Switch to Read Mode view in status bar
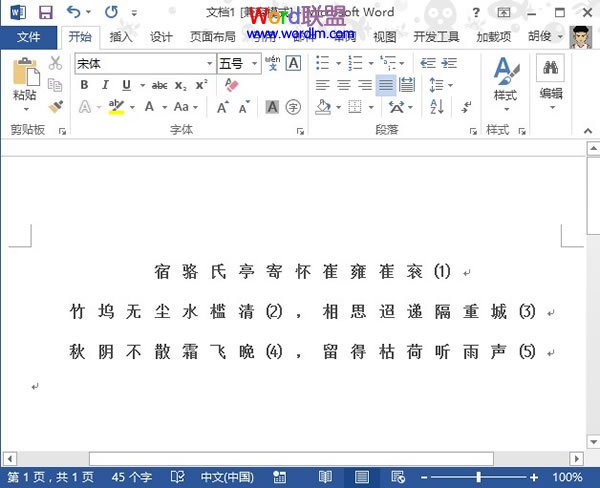Image resolution: width=600 pixels, height=488 pixels. 327,478
